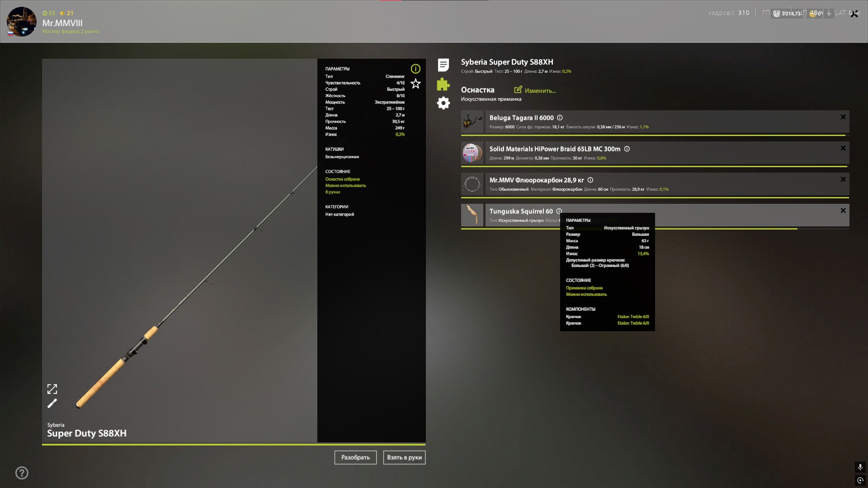This screenshot has height=488, width=868.
Task: Click the rod Жёсткость 8/10 parameter
Action: tap(365, 96)
